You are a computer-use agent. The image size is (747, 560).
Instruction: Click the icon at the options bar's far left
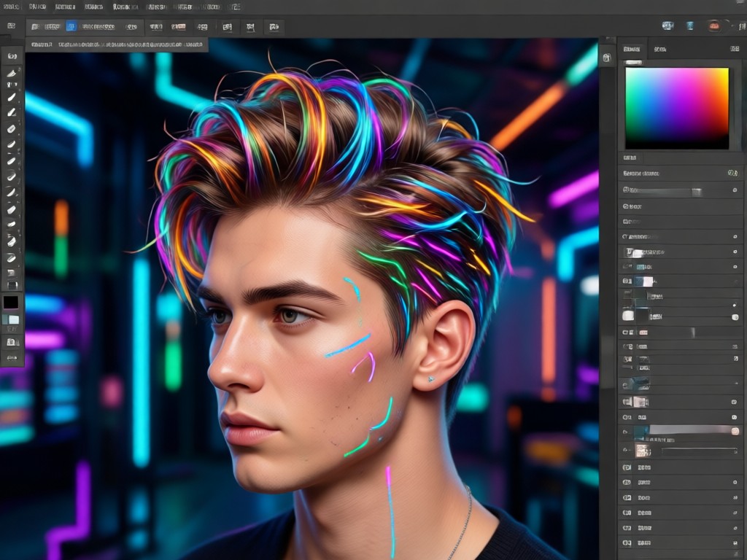pyautogui.click(x=11, y=26)
